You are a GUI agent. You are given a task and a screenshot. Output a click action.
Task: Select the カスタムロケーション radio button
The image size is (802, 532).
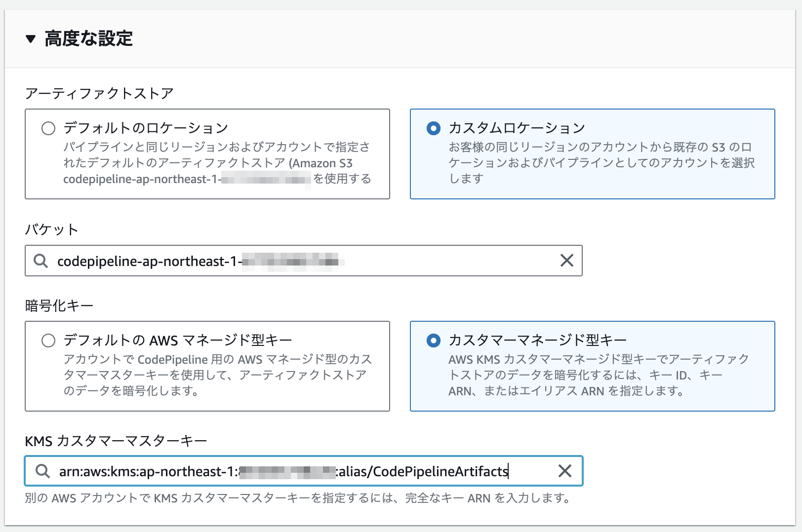(x=433, y=128)
